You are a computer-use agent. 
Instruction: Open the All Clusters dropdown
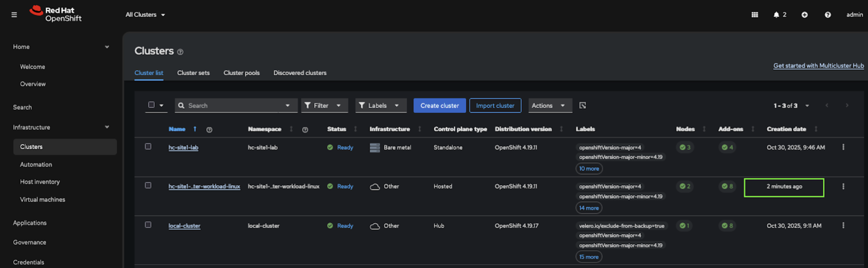pyautogui.click(x=145, y=15)
